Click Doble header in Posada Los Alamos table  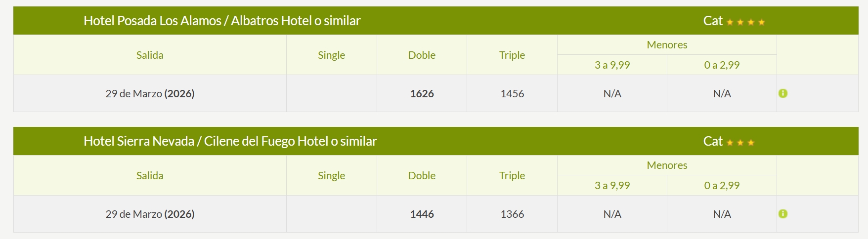(422, 55)
